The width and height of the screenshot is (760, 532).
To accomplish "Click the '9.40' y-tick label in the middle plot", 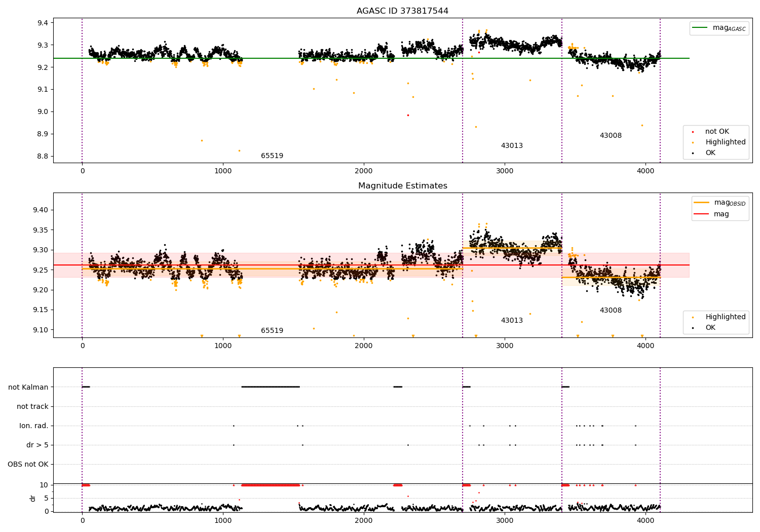I will (x=41, y=210).
